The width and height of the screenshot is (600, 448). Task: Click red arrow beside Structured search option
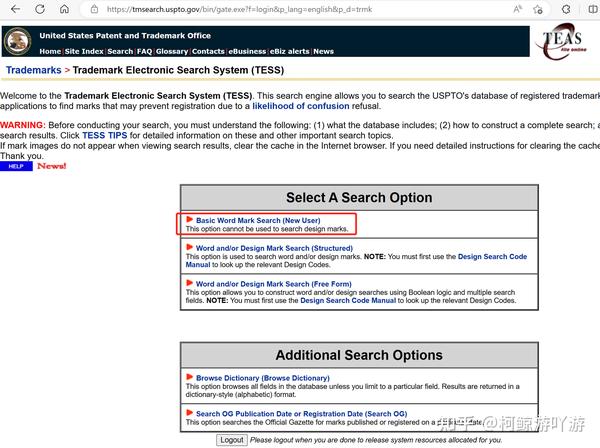pos(189,247)
